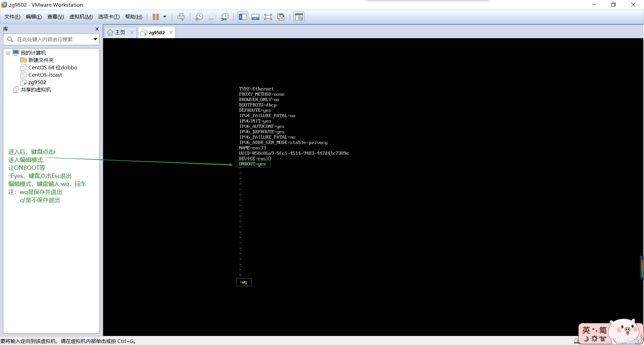Collapse the 我的计算机 tree node
The height and width of the screenshot is (345, 644).
tap(8, 53)
